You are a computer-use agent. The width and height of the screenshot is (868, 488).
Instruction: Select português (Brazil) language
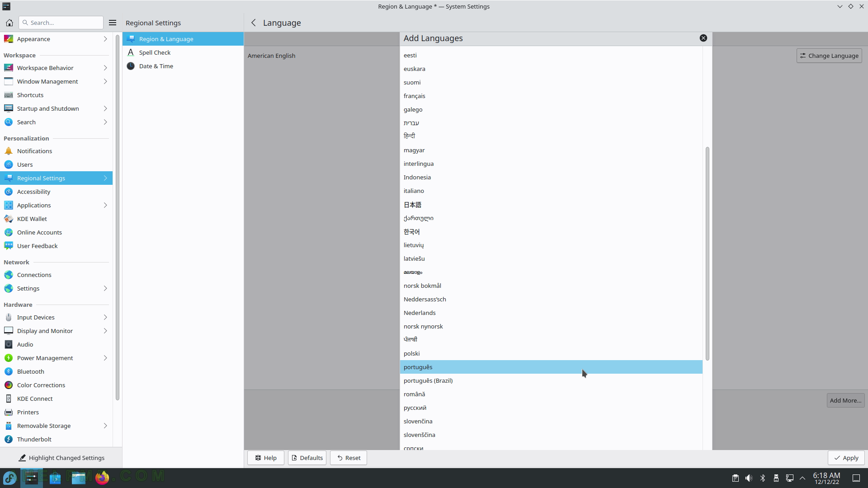click(551, 380)
